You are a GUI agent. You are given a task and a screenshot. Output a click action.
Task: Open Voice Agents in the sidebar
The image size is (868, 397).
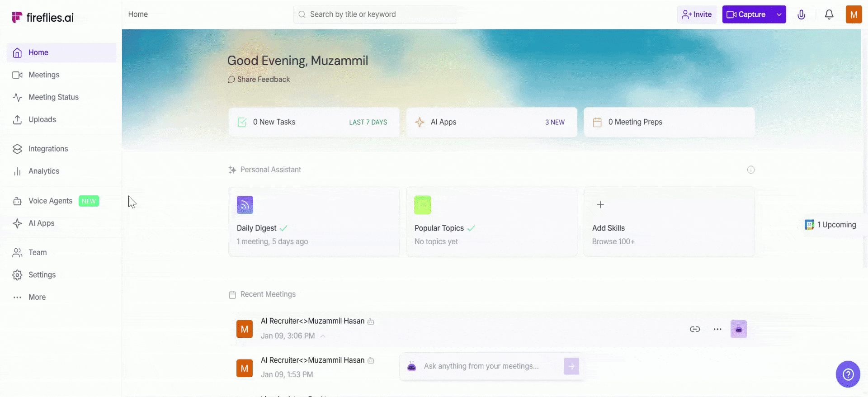point(50,201)
